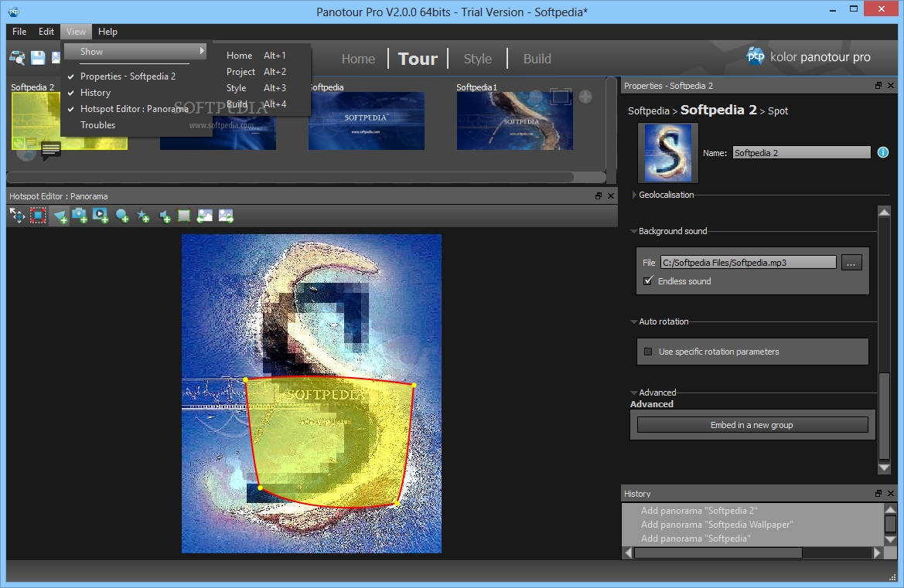The image size is (904, 588).
Task: Select the move/pan arrow tool
Action: click(x=17, y=216)
